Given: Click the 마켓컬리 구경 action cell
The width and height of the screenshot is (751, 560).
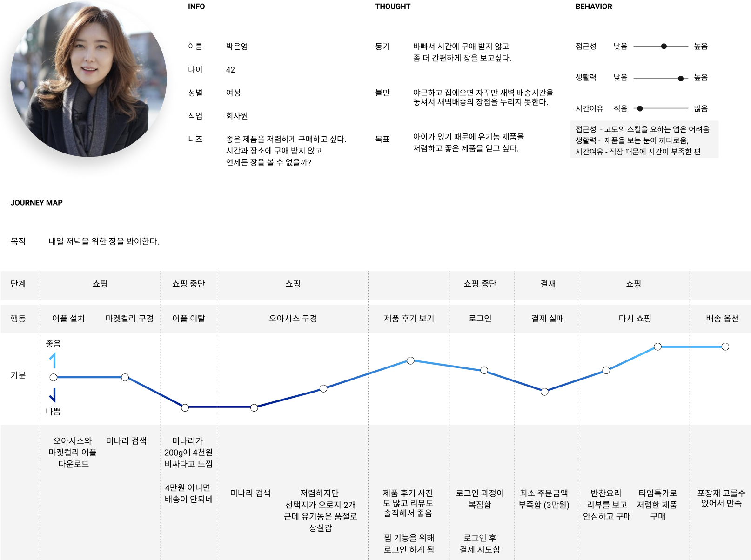Looking at the screenshot, I should (129, 319).
